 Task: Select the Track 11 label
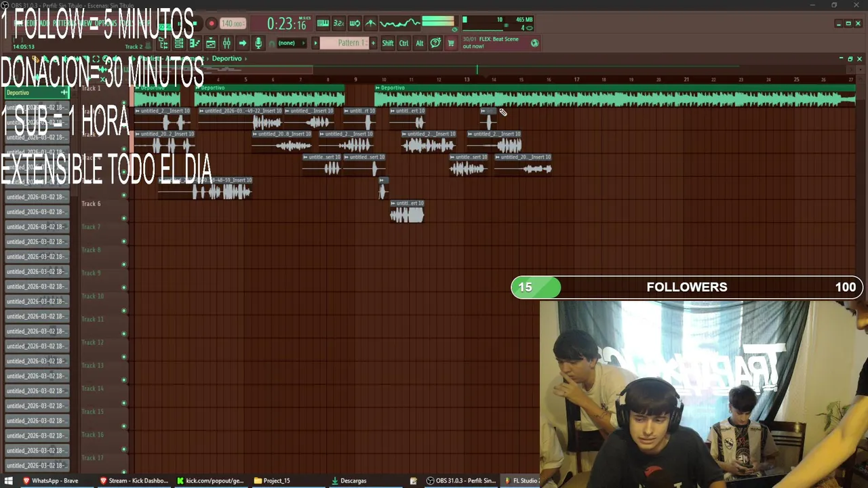[x=92, y=319]
